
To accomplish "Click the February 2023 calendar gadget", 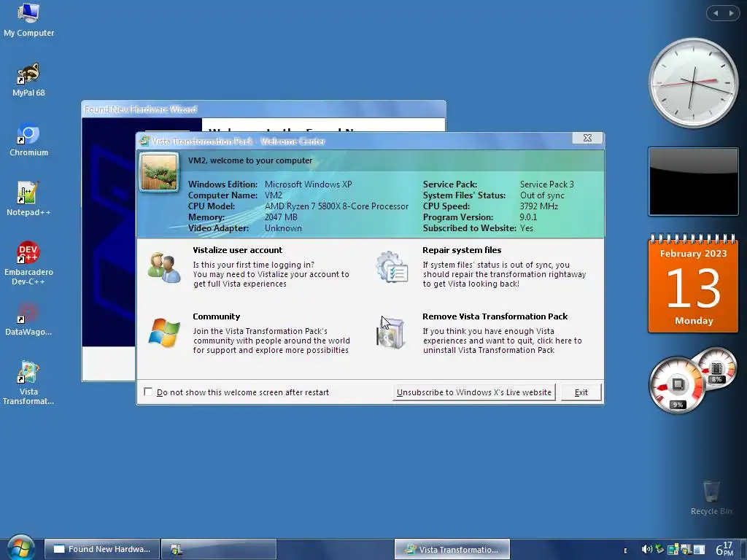I will [x=693, y=284].
